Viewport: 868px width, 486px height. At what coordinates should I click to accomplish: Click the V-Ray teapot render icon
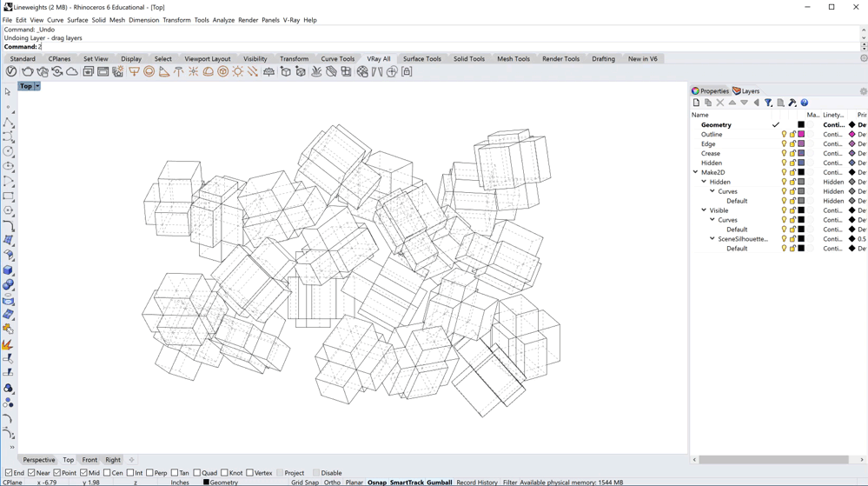[27, 72]
